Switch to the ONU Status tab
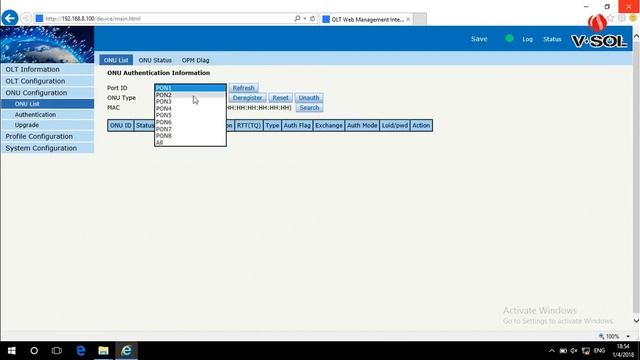640x360 pixels. (x=155, y=60)
